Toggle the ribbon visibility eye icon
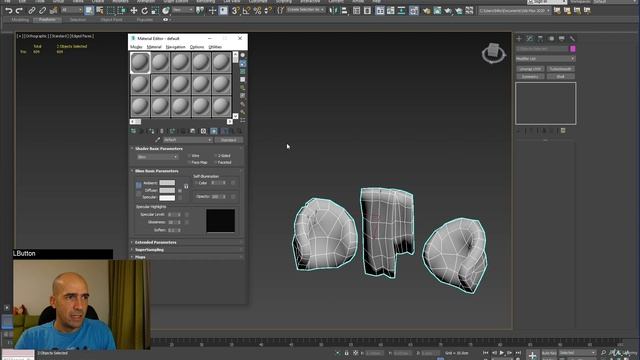This screenshot has width=640, height=360. coord(165,20)
